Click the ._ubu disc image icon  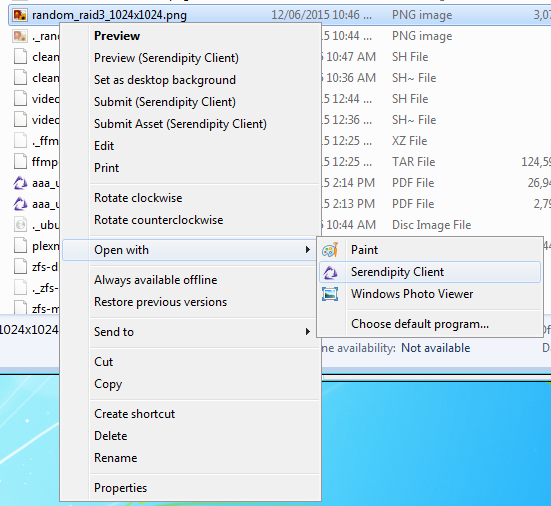click(x=20, y=225)
